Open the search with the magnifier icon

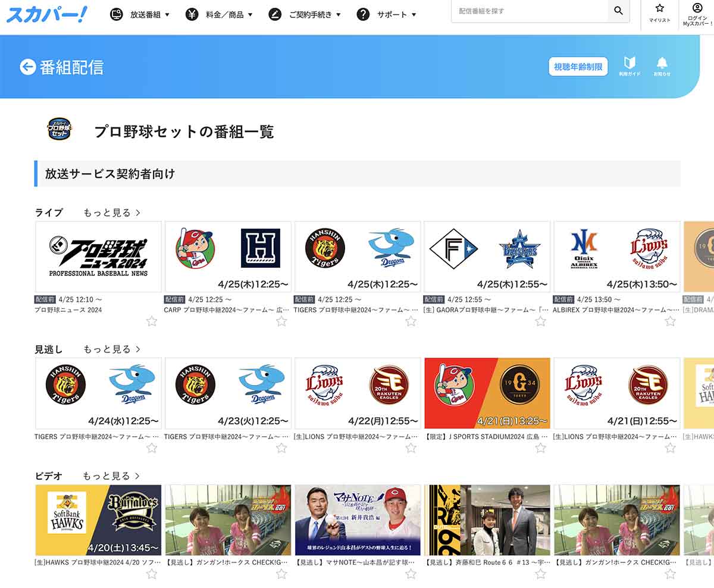619,11
